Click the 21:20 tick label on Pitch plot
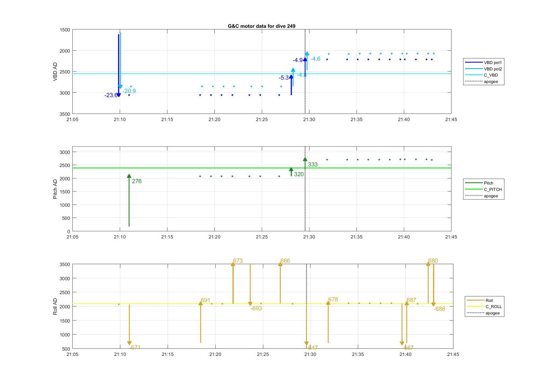This screenshot has height=392, width=557. (x=214, y=237)
